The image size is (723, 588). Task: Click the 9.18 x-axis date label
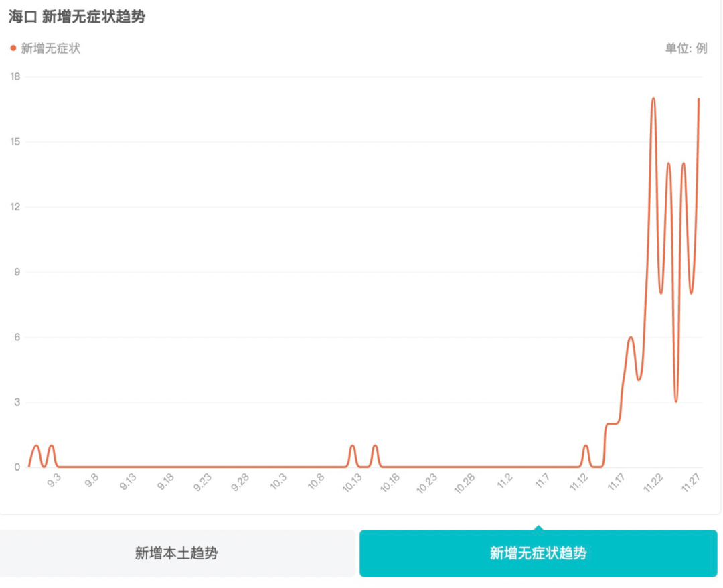[x=165, y=483]
